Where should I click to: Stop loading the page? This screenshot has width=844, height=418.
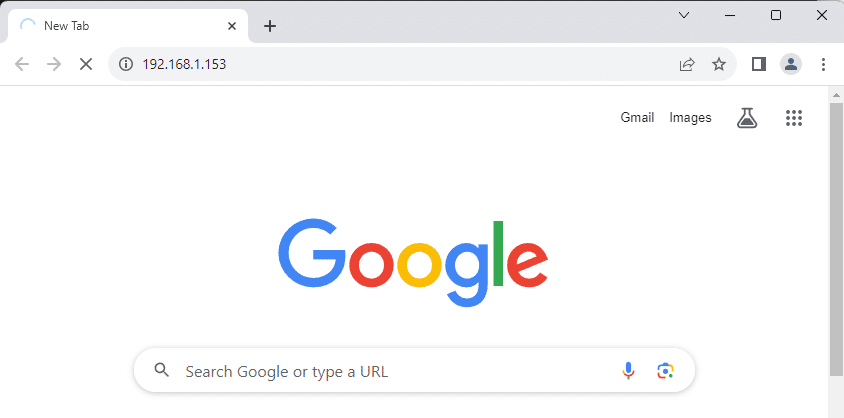tap(85, 64)
